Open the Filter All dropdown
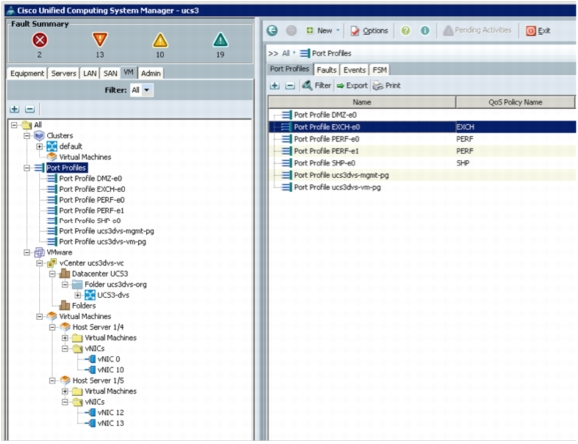The image size is (578, 444). coord(147,90)
